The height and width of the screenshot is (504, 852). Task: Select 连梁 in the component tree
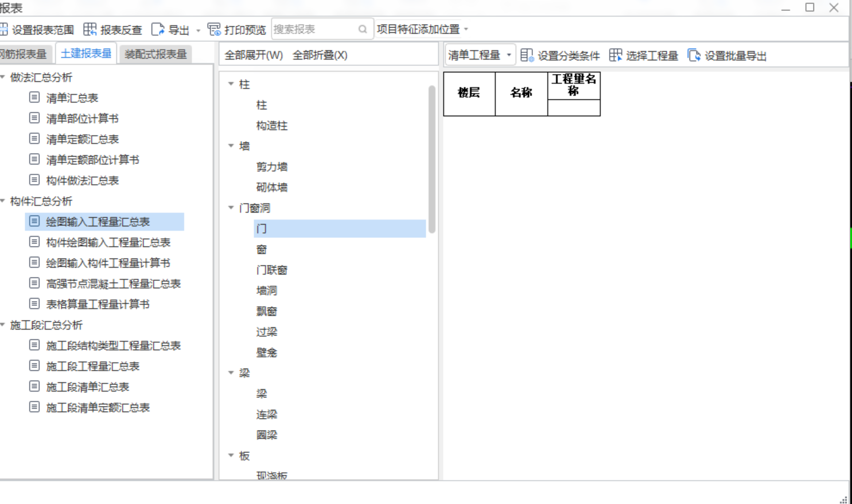(267, 415)
